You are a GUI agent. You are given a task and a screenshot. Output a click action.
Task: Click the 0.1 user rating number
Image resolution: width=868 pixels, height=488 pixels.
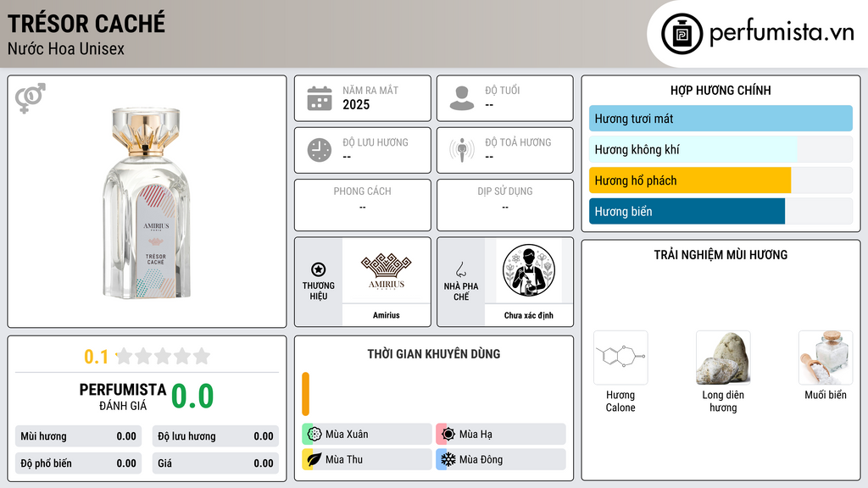click(x=97, y=357)
